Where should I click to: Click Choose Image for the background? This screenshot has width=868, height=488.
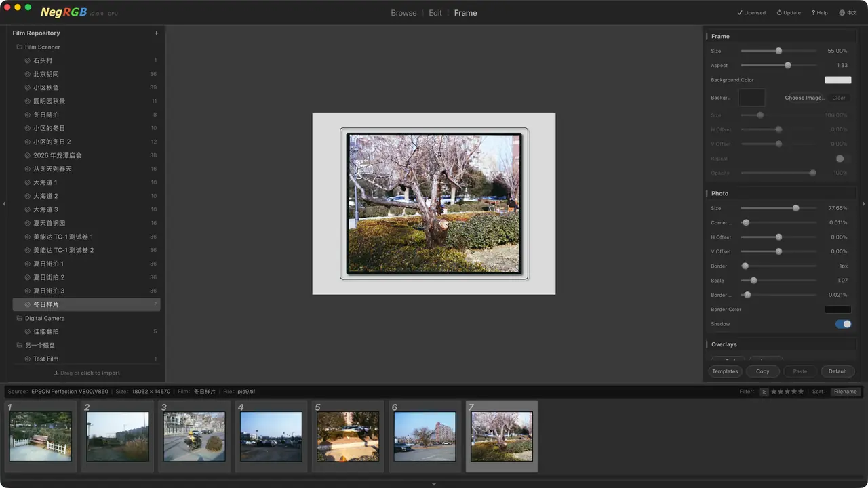point(805,98)
